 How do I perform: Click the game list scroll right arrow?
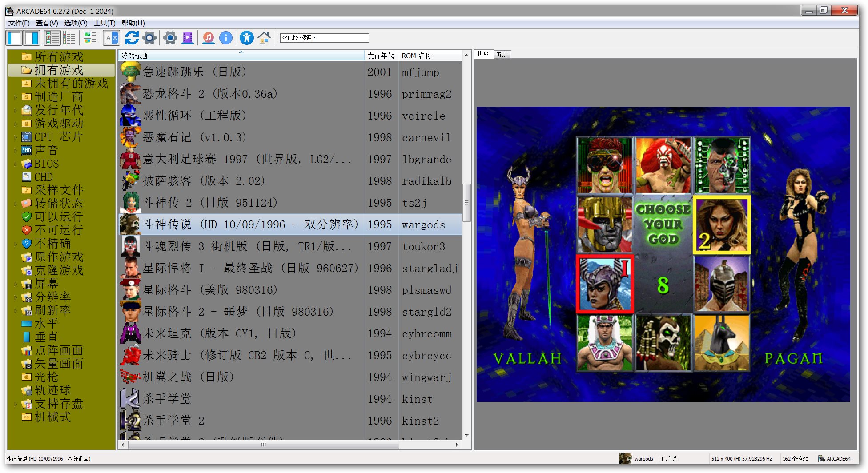tap(457, 445)
